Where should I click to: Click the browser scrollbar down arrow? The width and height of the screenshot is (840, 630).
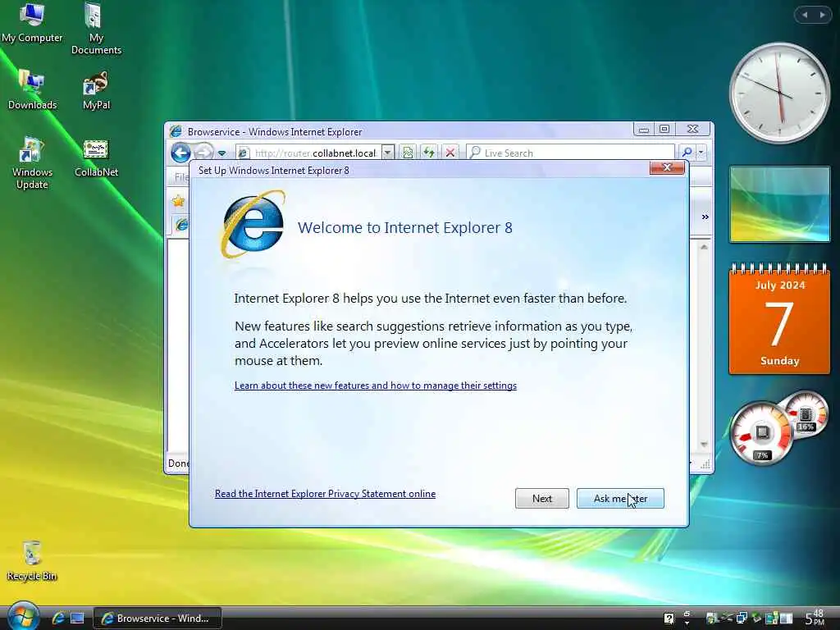[x=704, y=445]
